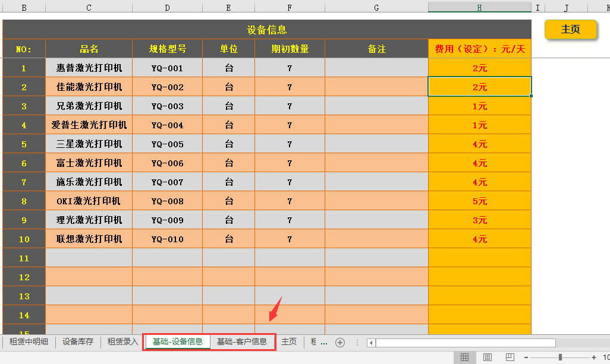Viewport: 610px width, 364px height.
Task: Click the YQ-001 model cell
Action: 167,68
